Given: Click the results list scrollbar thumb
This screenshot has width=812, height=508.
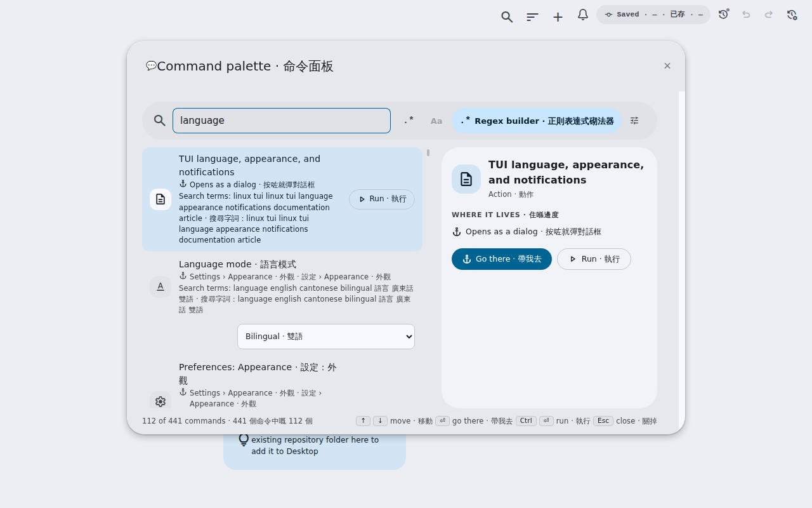Looking at the screenshot, I should (x=428, y=152).
